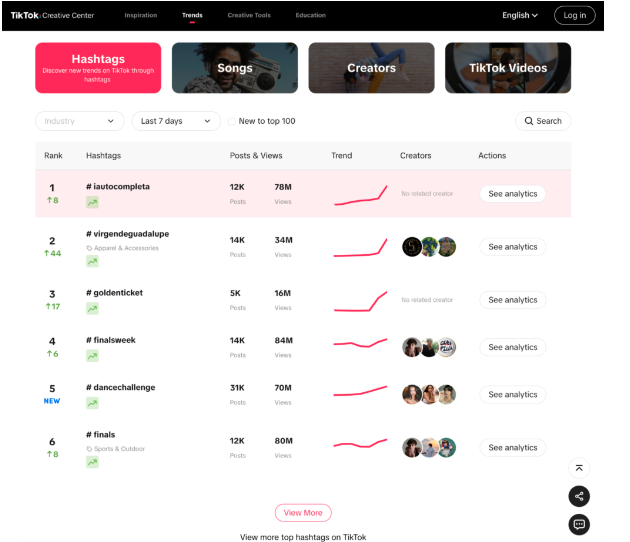630x542 pixels.
Task: Open the Industry dropdown
Action: (80, 121)
